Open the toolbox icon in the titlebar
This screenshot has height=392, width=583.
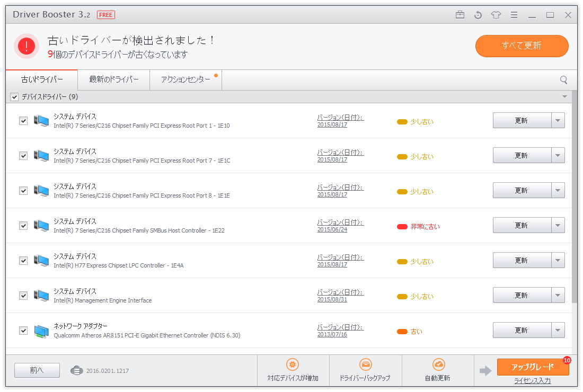[x=460, y=15]
